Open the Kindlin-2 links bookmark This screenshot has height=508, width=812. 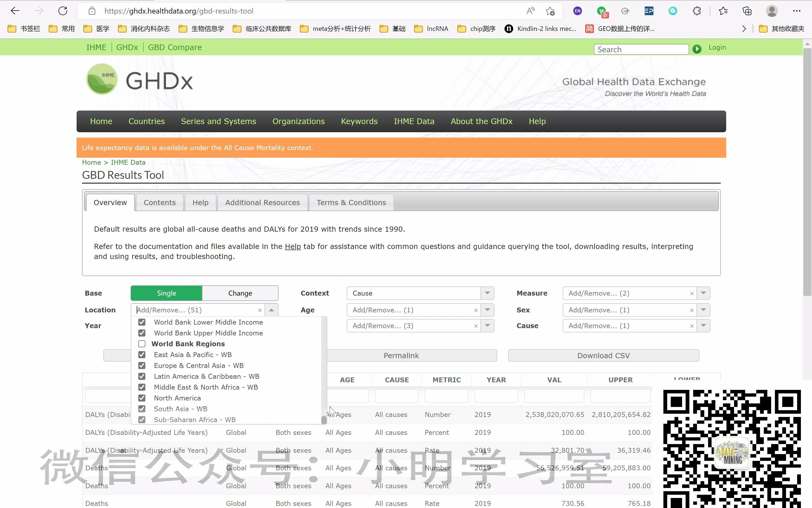tap(541, 28)
